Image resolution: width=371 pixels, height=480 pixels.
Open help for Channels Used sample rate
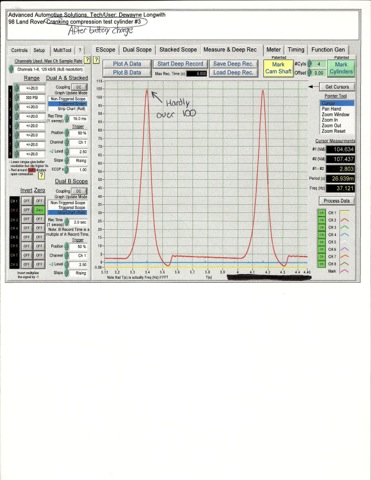pyautogui.click(x=87, y=60)
